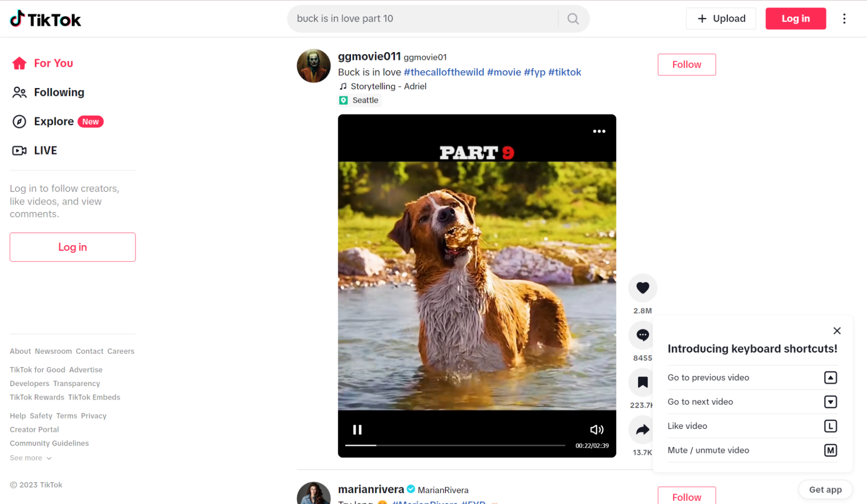Click the sidebar Log in button

(x=72, y=247)
